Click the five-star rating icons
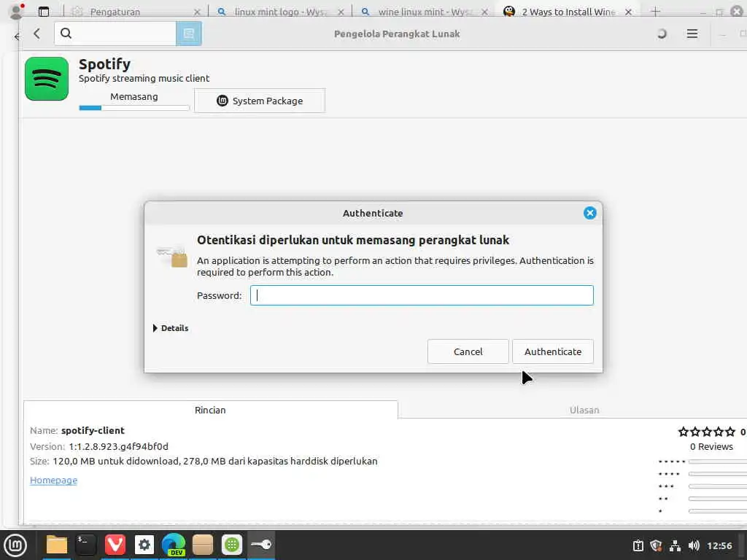The width and height of the screenshot is (747, 560). coord(706,432)
